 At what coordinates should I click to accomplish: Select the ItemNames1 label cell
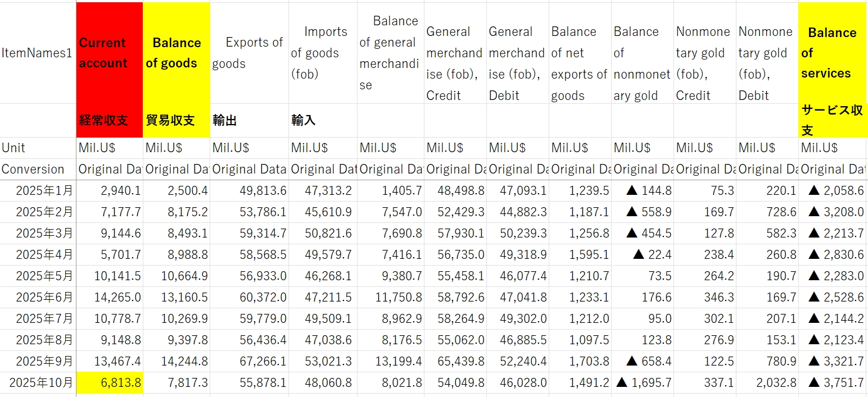[x=37, y=53]
